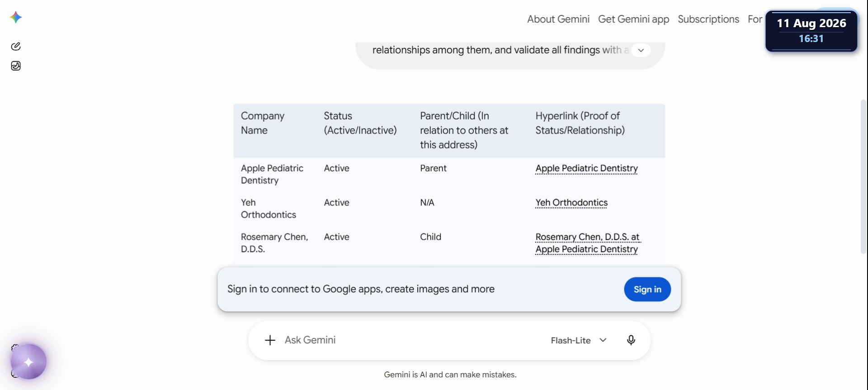This screenshot has width=868, height=390.
Task: Expand the truncated prompt with chevron
Action: click(641, 50)
